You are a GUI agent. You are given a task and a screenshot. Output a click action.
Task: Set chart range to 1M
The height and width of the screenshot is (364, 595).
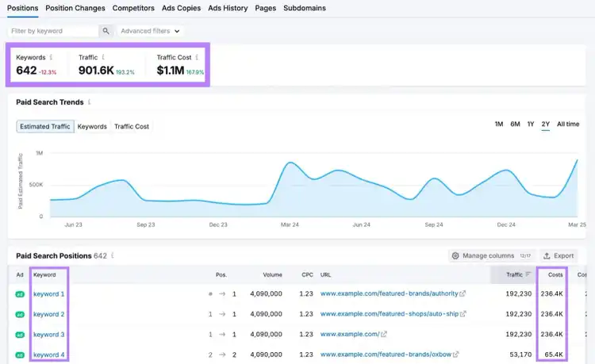click(x=499, y=124)
